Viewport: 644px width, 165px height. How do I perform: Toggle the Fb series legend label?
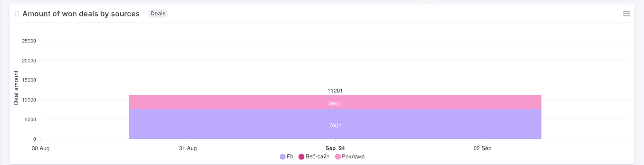coord(290,157)
